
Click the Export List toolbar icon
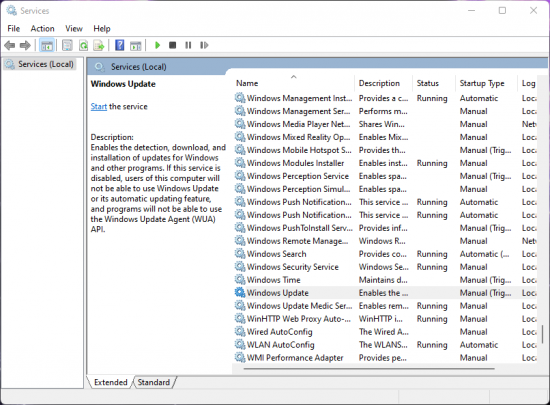point(99,45)
